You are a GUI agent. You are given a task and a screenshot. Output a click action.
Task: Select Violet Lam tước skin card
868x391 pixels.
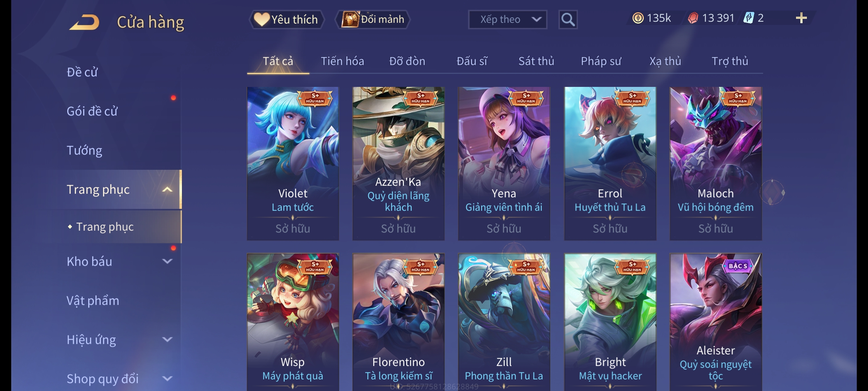pyautogui.click(x=293, y=164)
